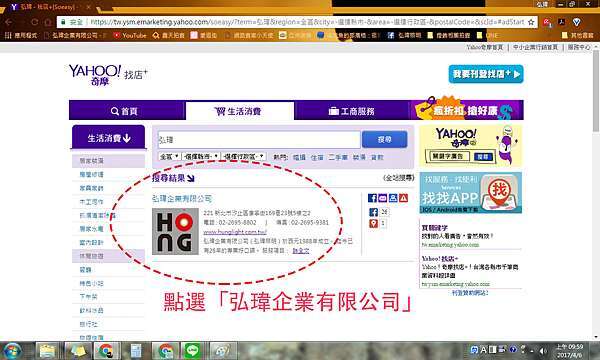The image size is (600, 360).
Task: Click the blue 搜尋 button
Action: click(x=385, y=139)
